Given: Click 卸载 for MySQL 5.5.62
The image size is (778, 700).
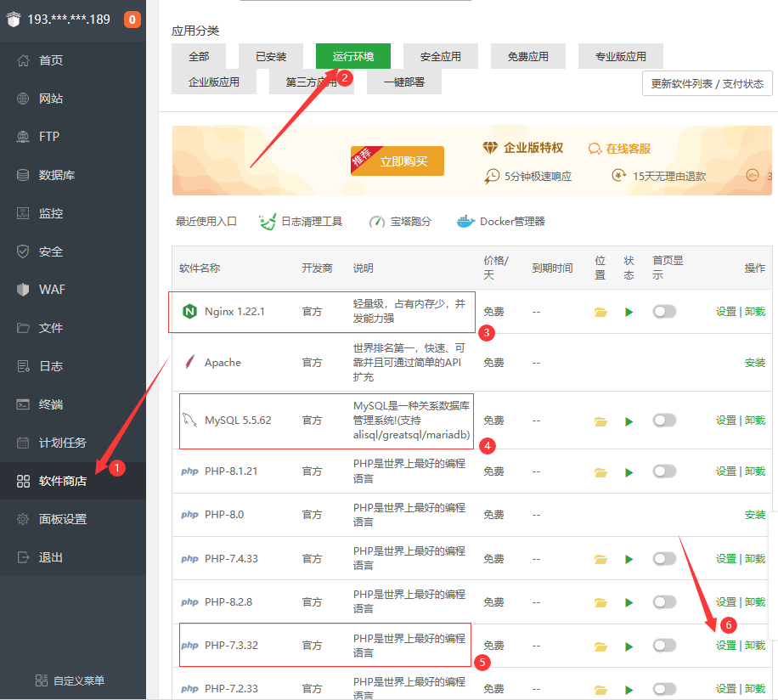Looking at the screenshot, I should 755,421.
